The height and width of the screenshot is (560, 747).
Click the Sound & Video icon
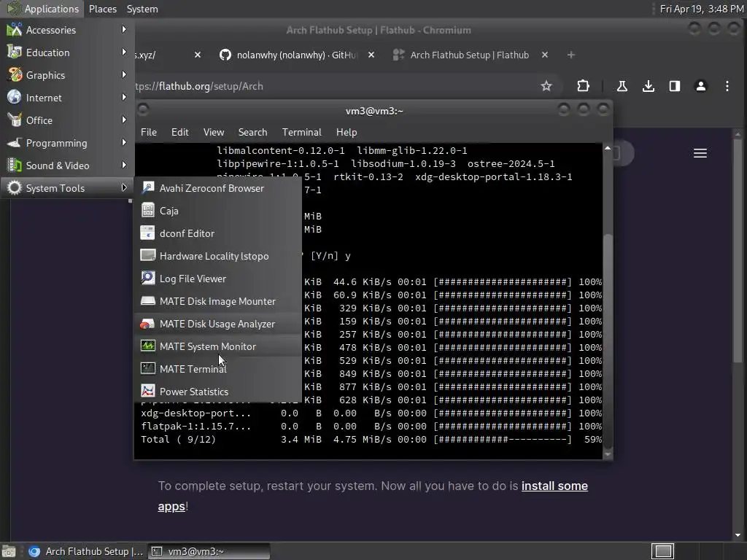click(x=15, y=166)
